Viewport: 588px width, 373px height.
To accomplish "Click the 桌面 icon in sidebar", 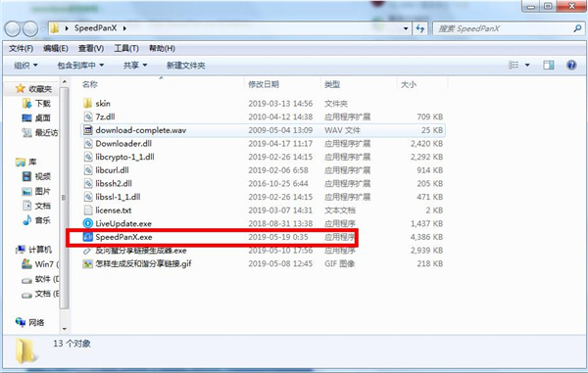I will click(26, 117).
